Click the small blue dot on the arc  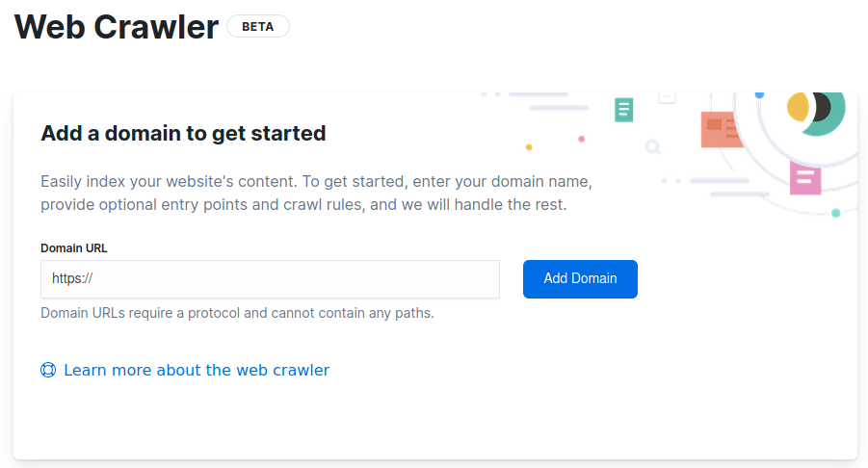pos(759,94)
